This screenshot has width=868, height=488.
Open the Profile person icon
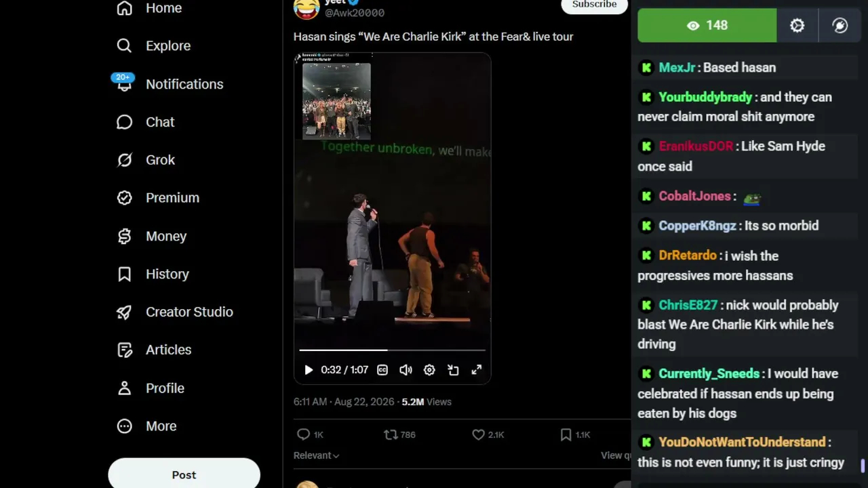point(124,388)
